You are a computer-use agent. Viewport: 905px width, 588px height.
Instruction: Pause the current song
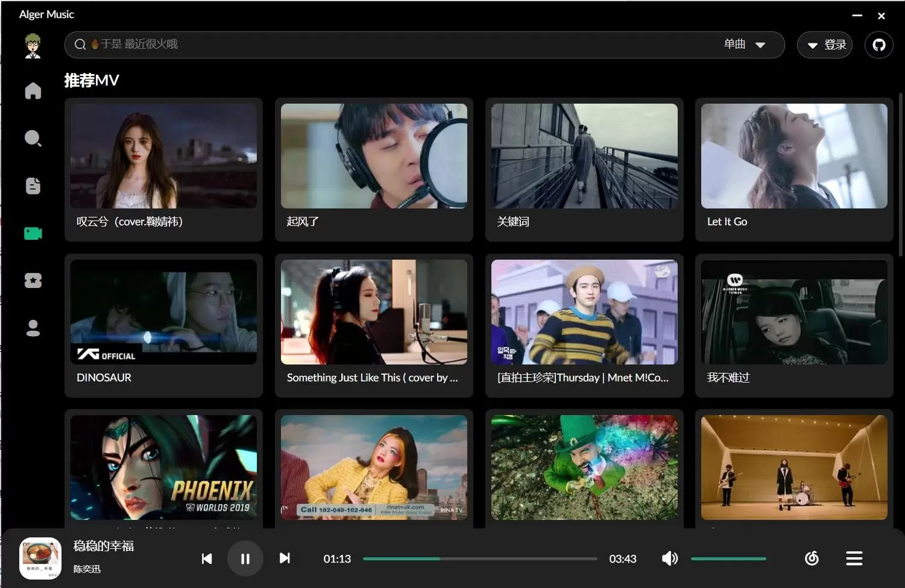(x=245, y=558)
